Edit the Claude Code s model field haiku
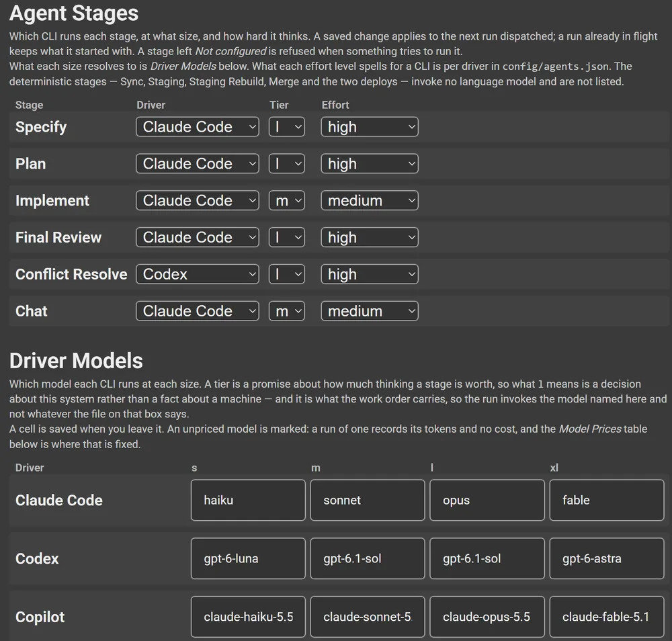The width and height of the screenshot is (672, 641). (248, 500)
